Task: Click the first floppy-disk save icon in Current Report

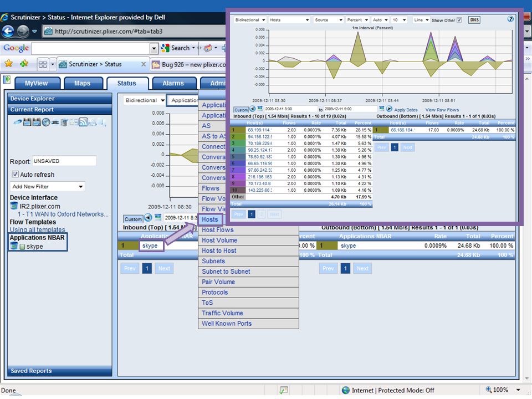Action: [27, 122]
